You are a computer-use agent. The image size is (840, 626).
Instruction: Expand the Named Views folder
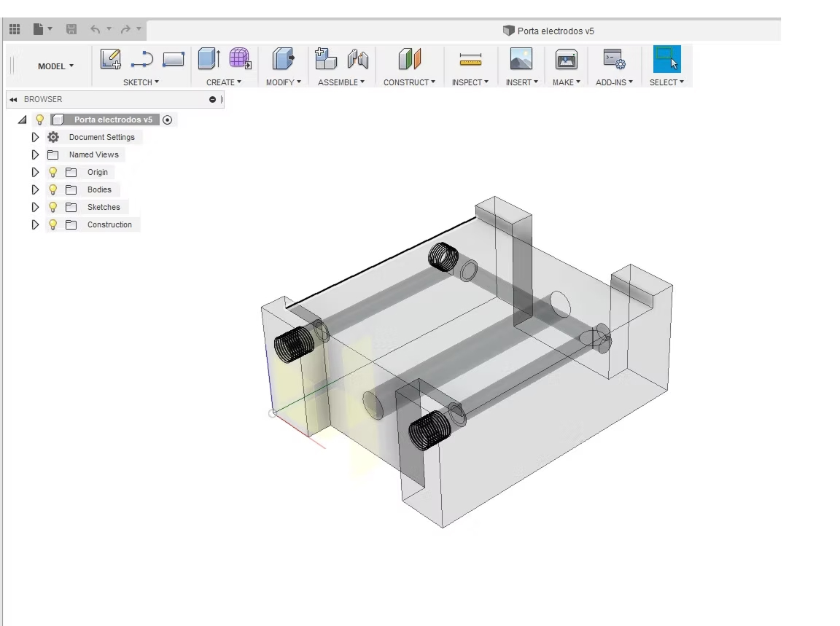(35, 154)
